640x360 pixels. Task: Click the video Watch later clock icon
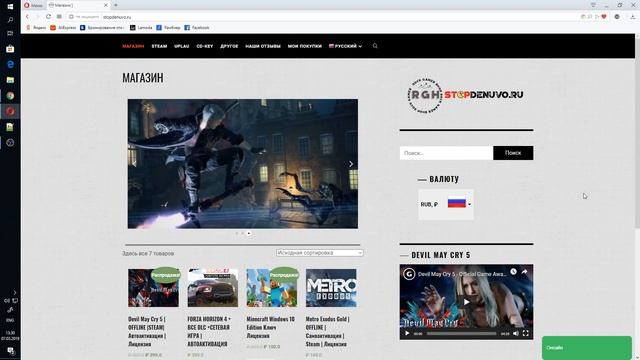pyautogui.click(x=513, y=272)
